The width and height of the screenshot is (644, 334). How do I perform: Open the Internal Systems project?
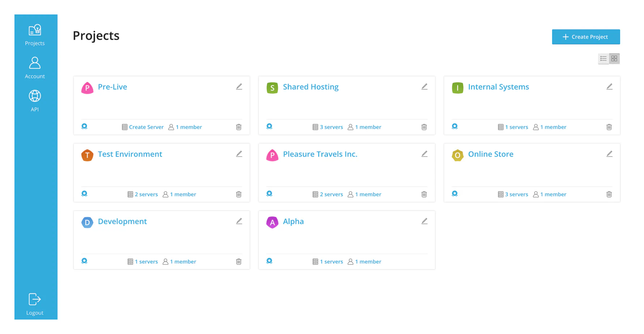pos(499,87)
